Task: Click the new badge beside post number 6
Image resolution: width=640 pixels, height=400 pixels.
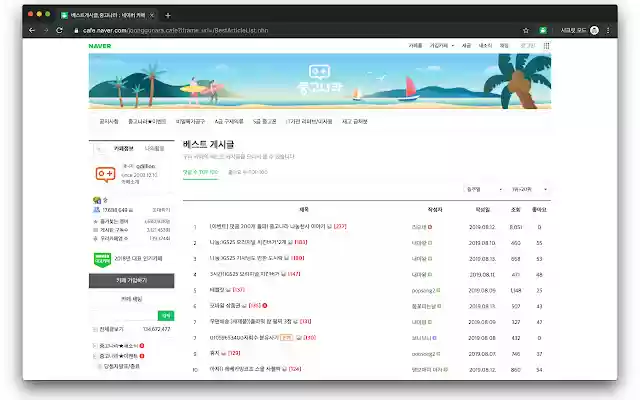Action: (265, 305)
